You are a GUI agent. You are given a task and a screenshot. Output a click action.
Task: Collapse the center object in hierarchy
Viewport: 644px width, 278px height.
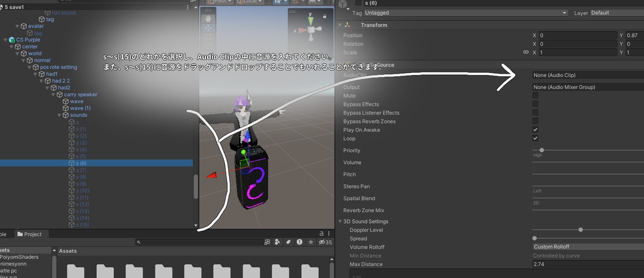pos(11,47)
